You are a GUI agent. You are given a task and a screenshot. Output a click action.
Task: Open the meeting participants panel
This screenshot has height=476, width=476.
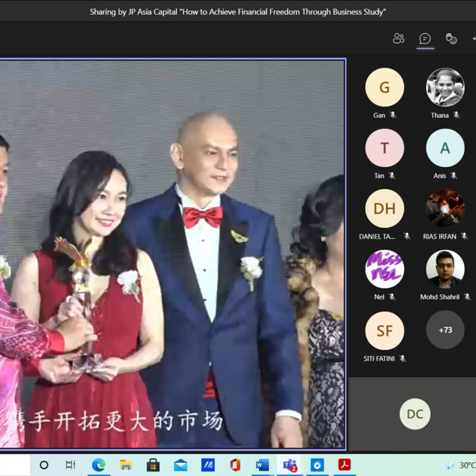point(398,39)
